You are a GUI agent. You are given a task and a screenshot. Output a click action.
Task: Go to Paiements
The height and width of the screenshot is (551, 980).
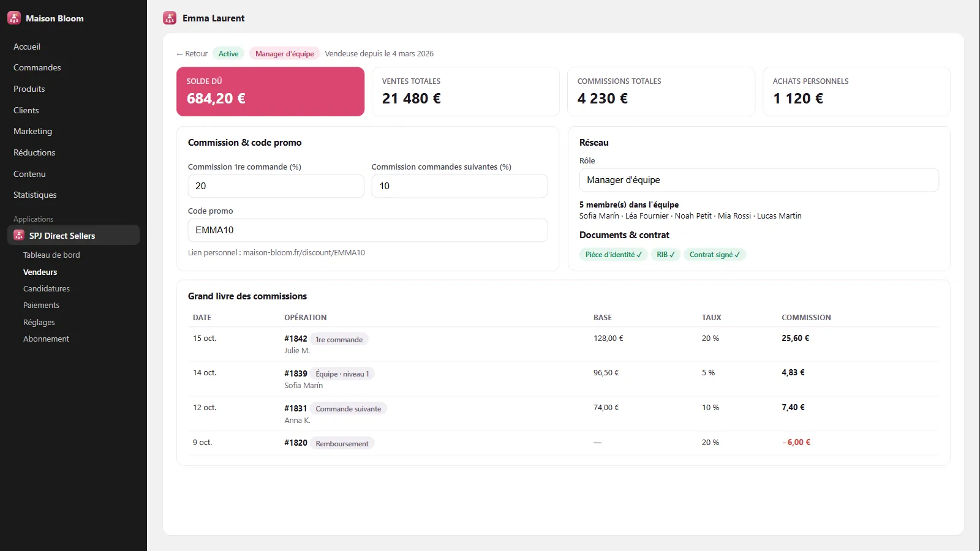(42, 305)
